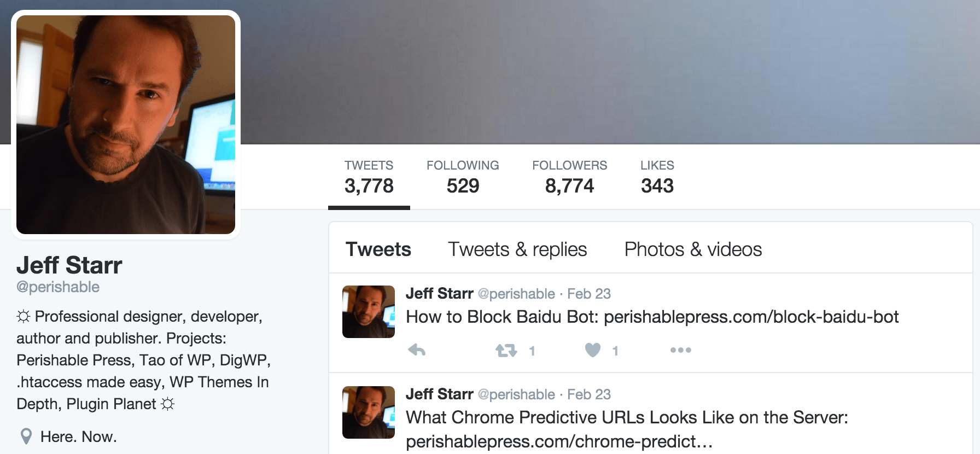Open the perishablepress.com/chrome-predict link
The height and width of the screenshot is (454, 980).
tap(559, 441)
